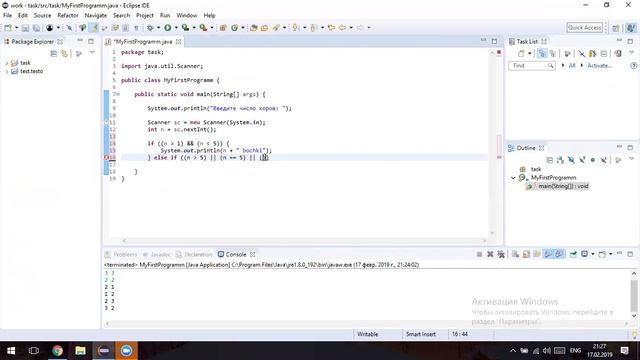Viewport: 640px width, 360px height.
Task: Open the File menu
Action: pyautogui.click(x=7, y=15)
